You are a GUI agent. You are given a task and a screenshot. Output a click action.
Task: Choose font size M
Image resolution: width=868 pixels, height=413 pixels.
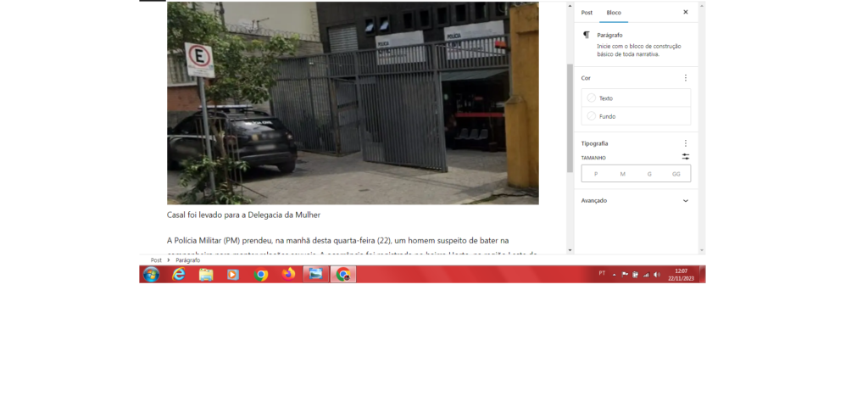(622, 174)
